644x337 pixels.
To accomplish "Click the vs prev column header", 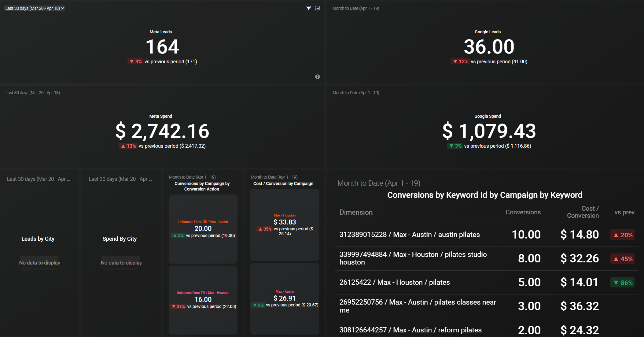I will pos(624,212).
